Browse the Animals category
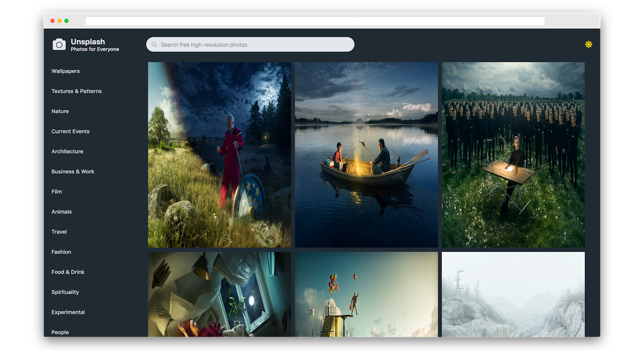The image size is (644, 350). 62,212
